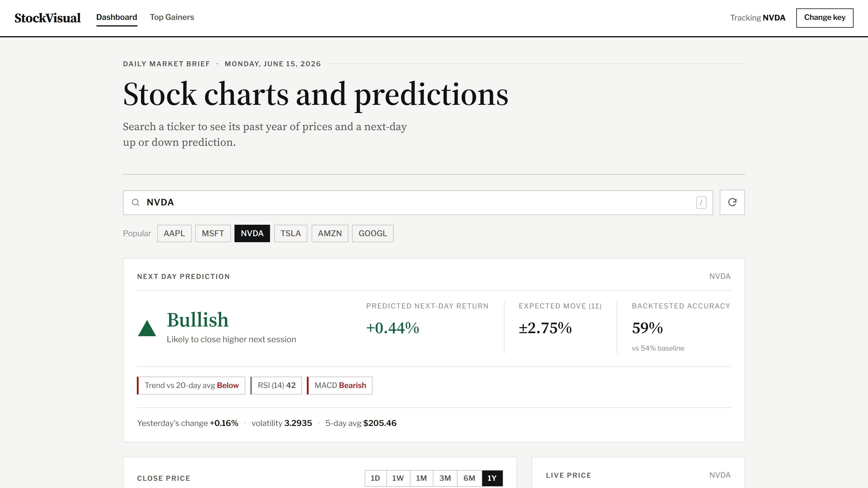
Task: Click the volatility 3.2935 stat
Action: [282, 423]
